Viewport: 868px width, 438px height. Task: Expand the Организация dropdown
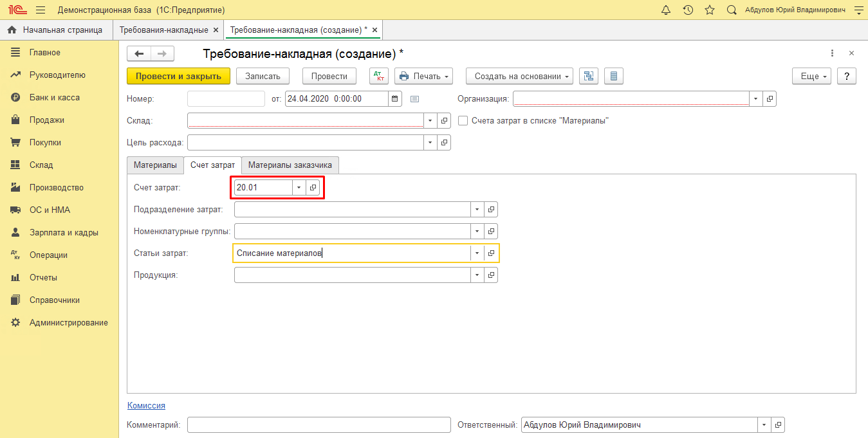pos(755,99)
